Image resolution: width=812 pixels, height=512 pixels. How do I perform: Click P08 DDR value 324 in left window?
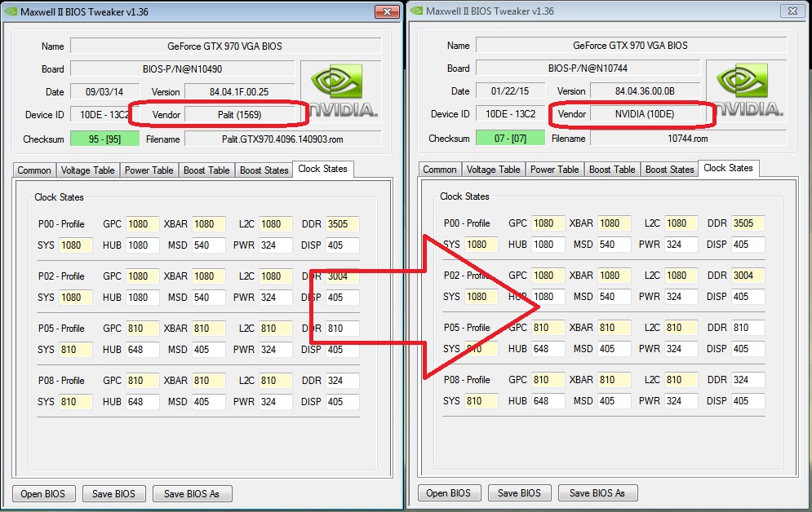(342, 381)
